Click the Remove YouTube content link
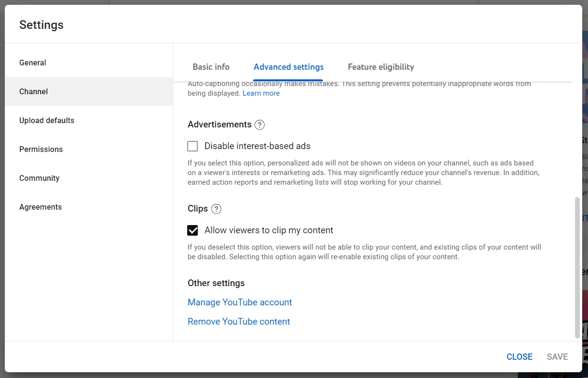This screenshot has height=378, width=588. [239, 321]
